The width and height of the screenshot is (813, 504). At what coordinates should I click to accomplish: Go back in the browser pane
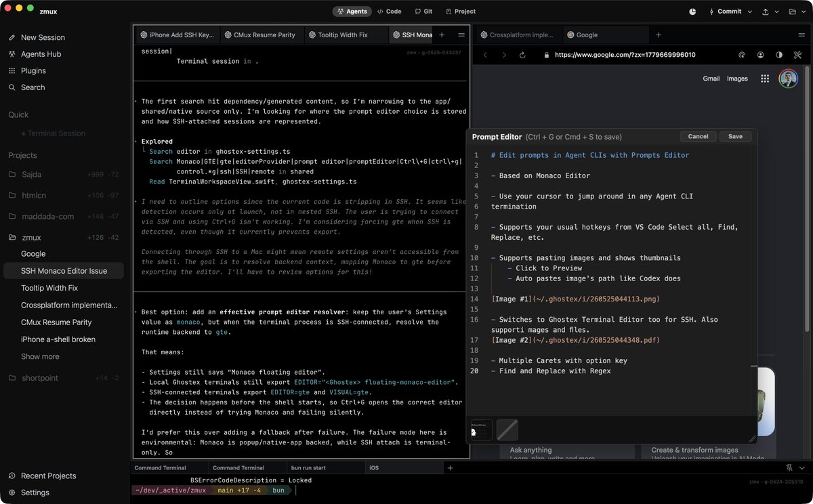point(485,55)
